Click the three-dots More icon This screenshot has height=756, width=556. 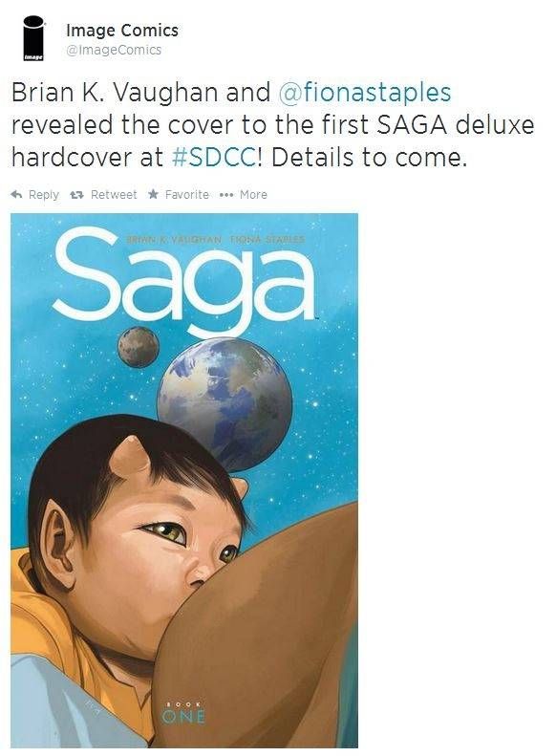point(226,195)
